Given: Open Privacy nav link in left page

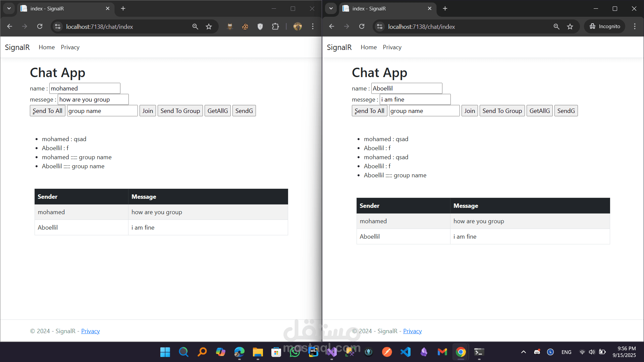Looking at the screenshot, I should [x=70, y=47].
